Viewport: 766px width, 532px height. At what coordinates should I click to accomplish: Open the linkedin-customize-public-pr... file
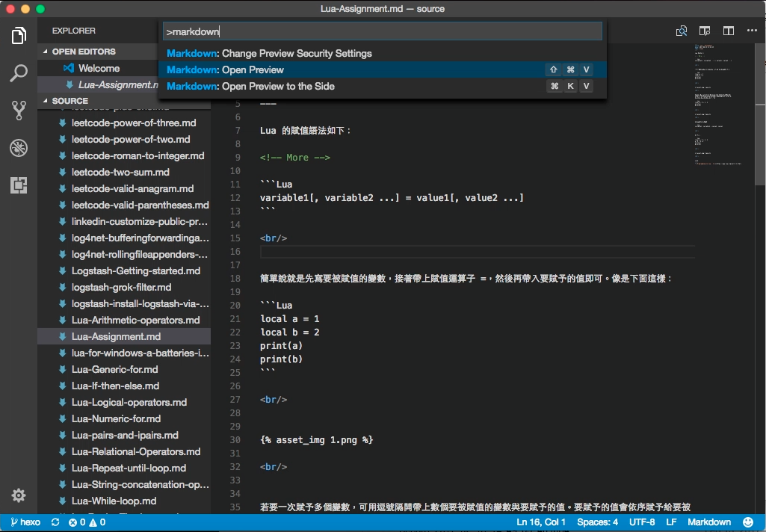tap(124, 221)
